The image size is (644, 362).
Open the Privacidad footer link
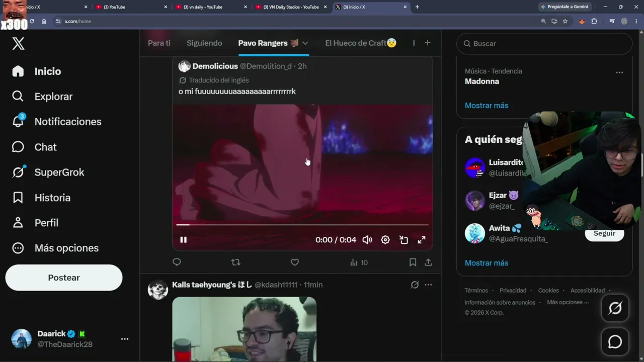tap(513, 290)
